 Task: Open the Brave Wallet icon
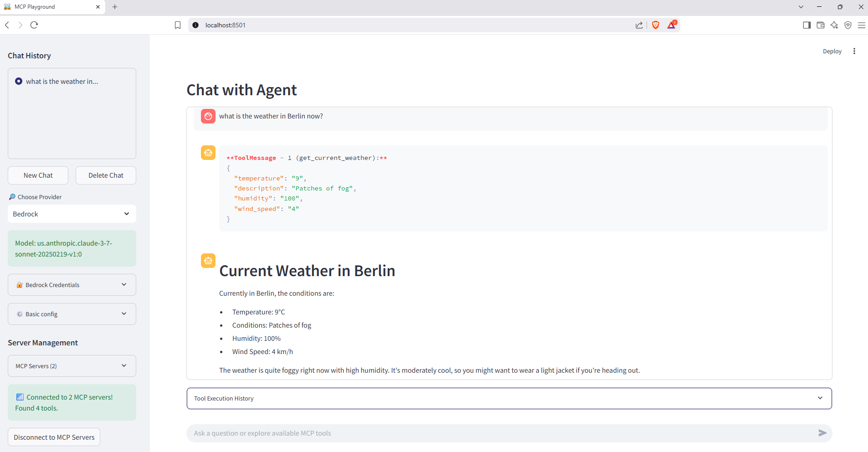(x=821, y=25)
